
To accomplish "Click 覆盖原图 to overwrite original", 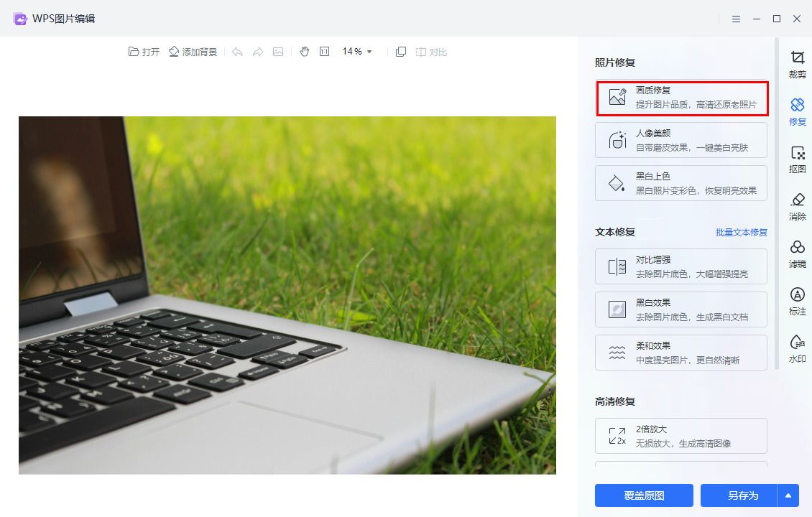I will tap(645, 495).
